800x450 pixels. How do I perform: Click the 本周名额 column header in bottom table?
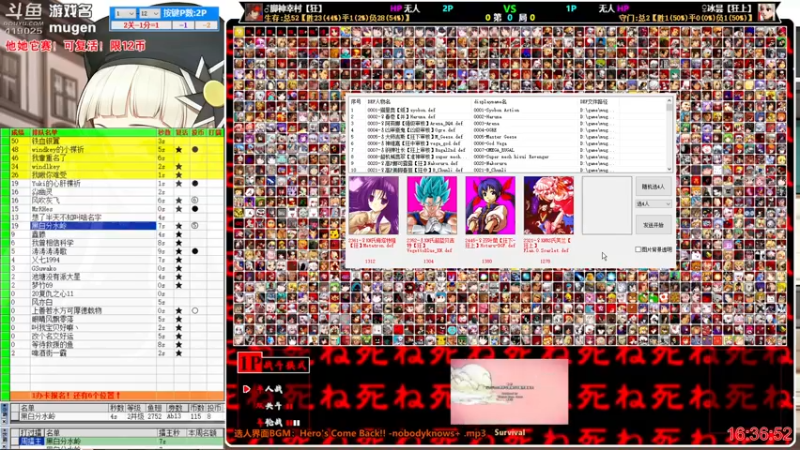[203, 433]
